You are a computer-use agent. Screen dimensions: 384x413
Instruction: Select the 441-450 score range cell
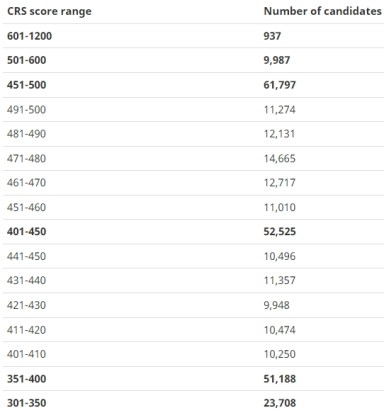click(x=26, y=256)
